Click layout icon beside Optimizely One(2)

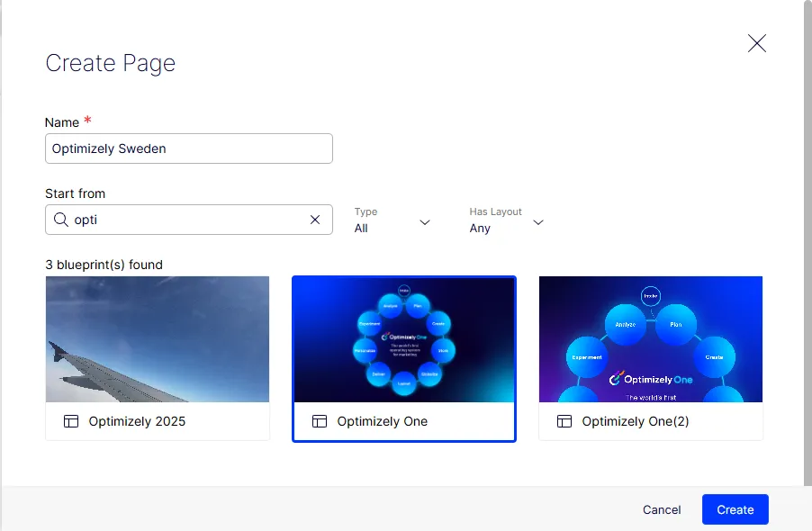(564, 421)
